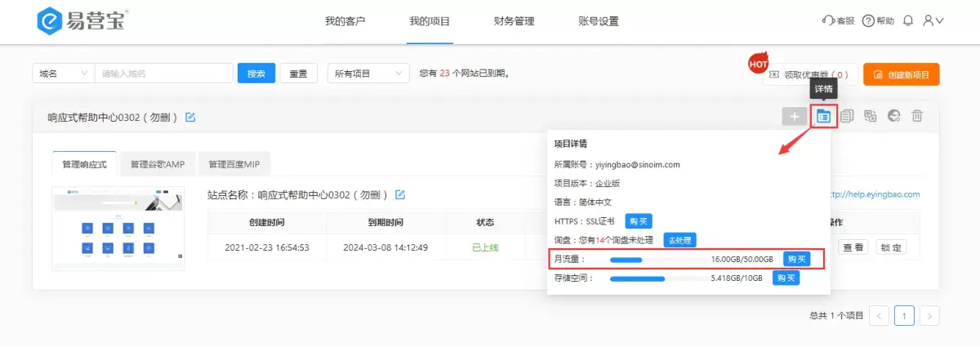Go to previous page arrow
The width and height of the screenshot is (980, 347).
coord(879,315)
